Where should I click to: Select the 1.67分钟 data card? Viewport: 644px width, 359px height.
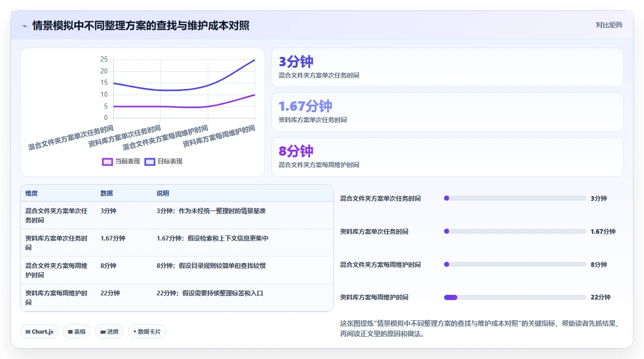point(448,112)
